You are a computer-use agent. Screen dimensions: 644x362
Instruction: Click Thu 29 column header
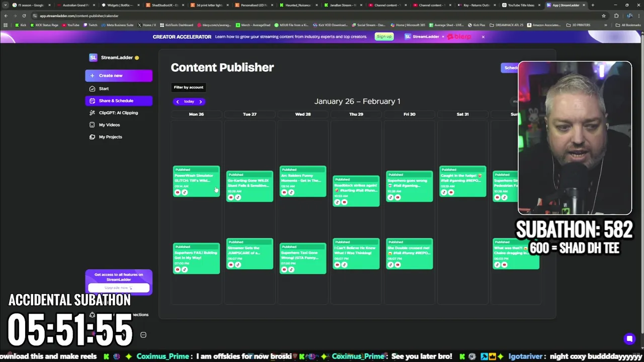point(356,114)
